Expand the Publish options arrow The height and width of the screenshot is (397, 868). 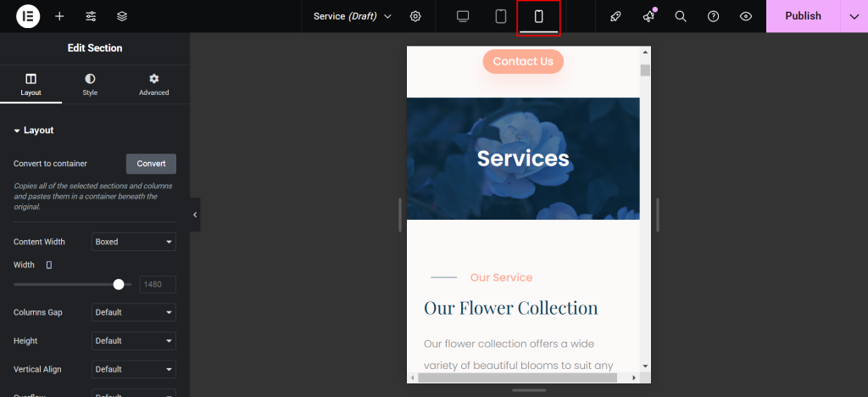pos(854,16)
